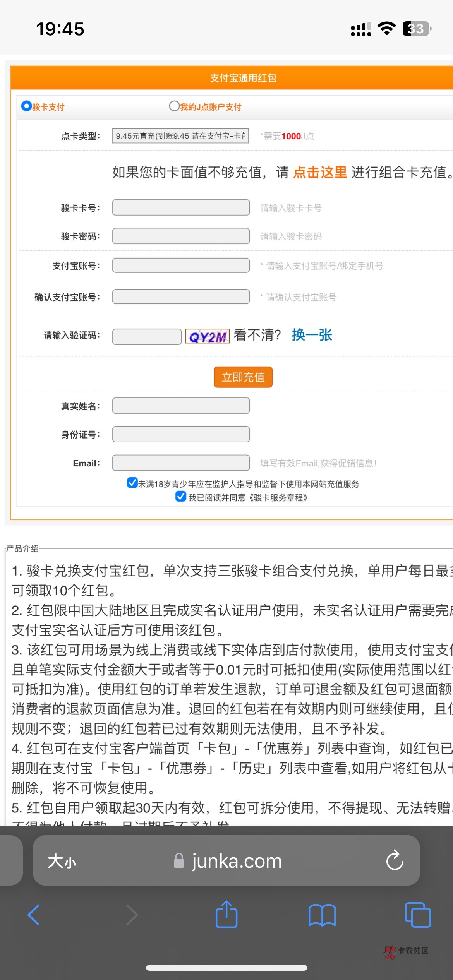Image resolution: width=453 pixels, height=980 pixels.
Task: Open Safari bookmarks book icon
Action: 322,915
